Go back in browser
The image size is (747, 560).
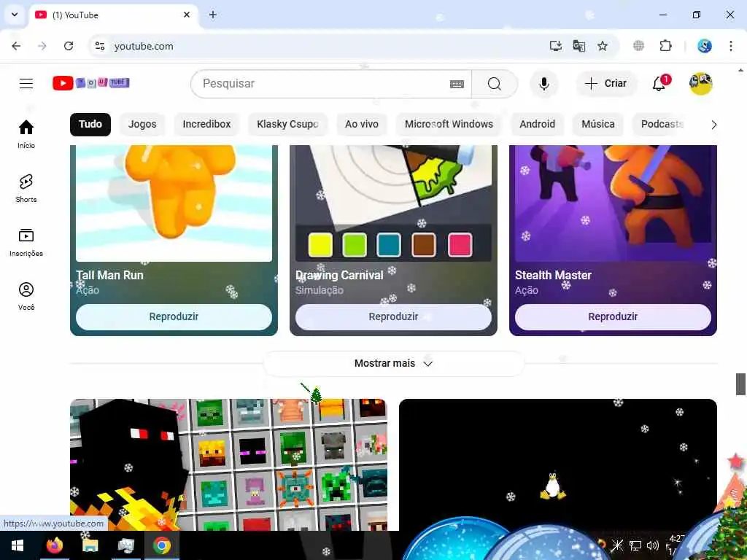click(16, 46)
